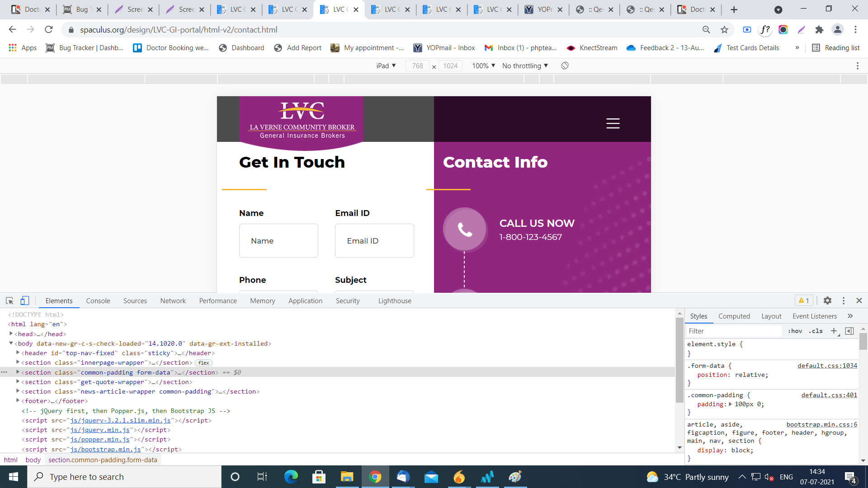This screenshot has width=868, height=488.
Task: Click the Name input field
Action: [278, 241]
